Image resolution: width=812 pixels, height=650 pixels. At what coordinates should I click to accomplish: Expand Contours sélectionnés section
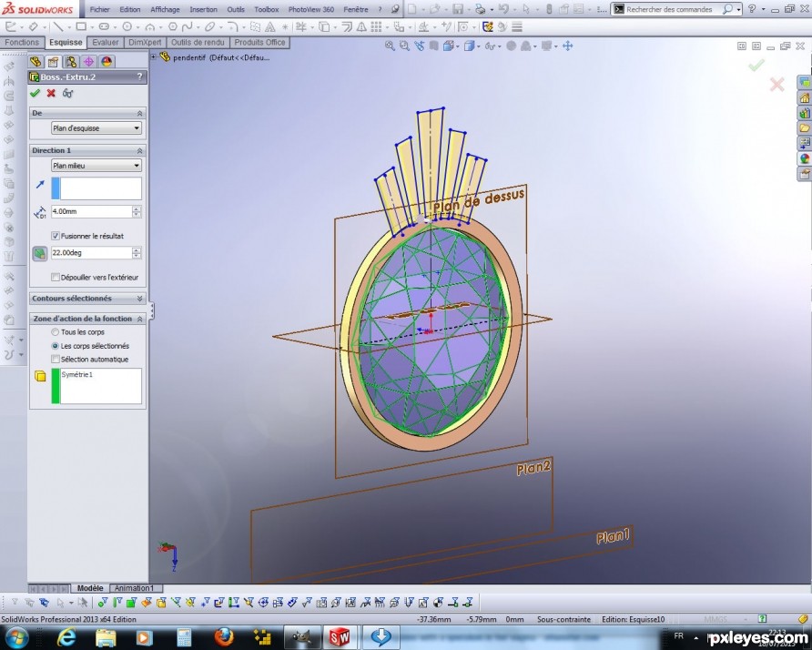pos(139,299)
